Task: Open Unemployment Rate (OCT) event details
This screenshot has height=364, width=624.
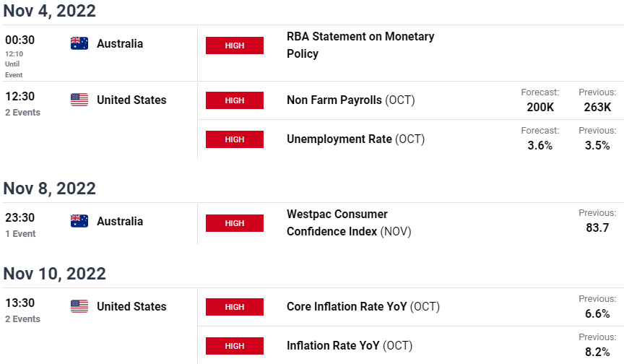Action: click(356, 139)
